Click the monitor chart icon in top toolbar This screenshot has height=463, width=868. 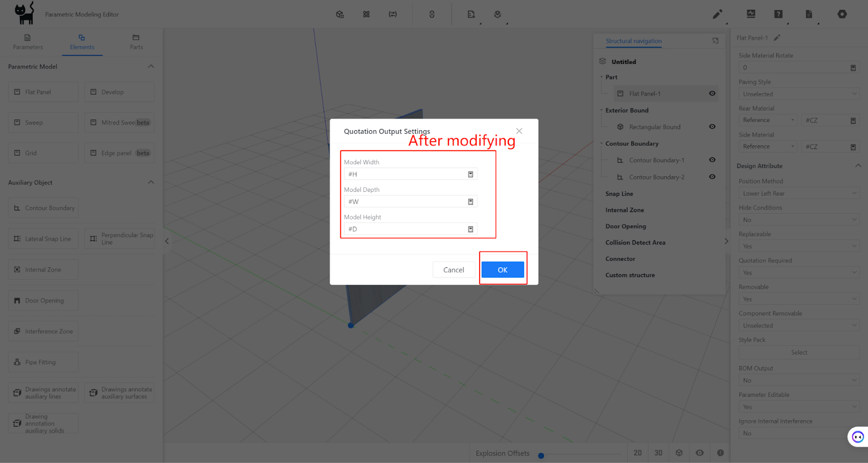tap(751, 14)
